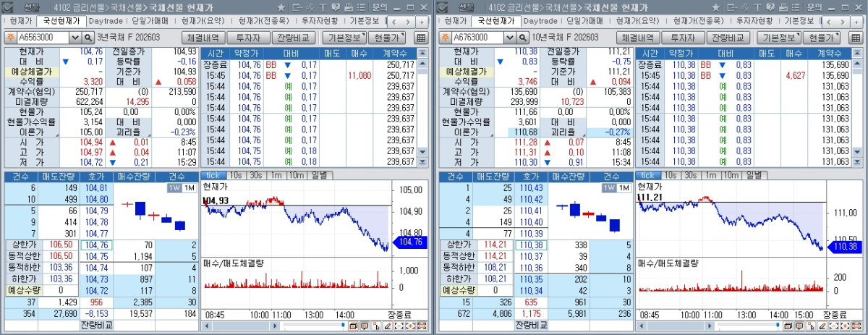Click the chain-link icon in left window title bar

pyautogui.click(x=310, y=7)
